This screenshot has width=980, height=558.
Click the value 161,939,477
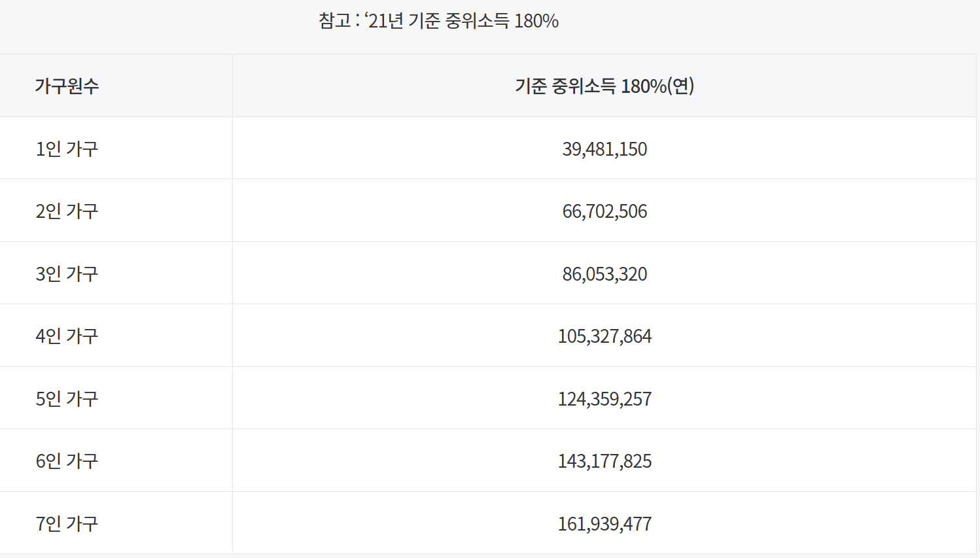pos(604,524)
